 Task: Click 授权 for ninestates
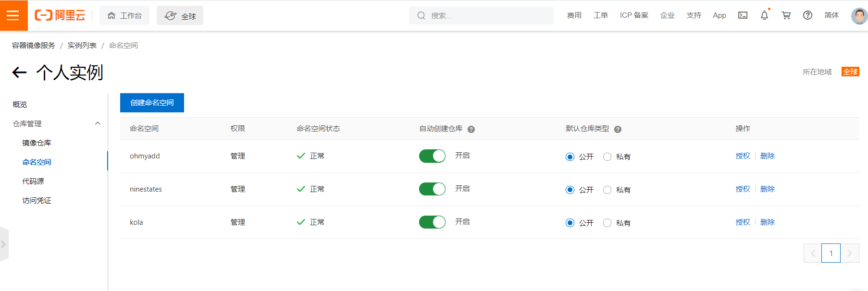743,189
